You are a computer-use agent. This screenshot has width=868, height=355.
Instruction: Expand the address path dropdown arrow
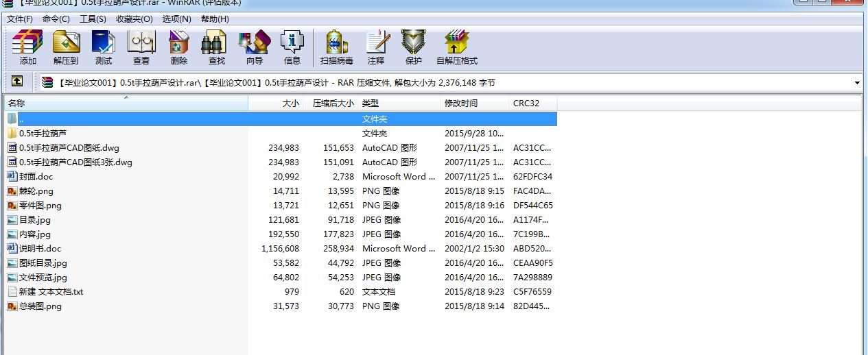tap(857, 83)
